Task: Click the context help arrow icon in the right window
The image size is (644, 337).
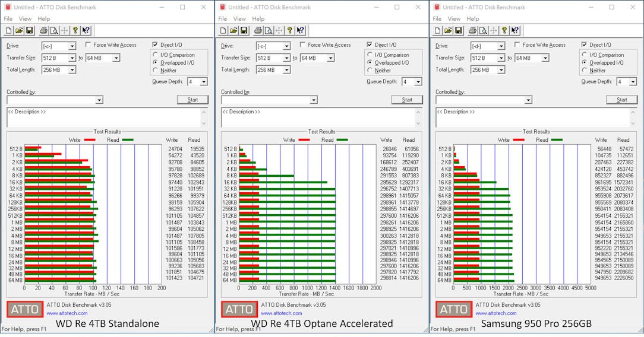Action: (x=515, y=30)
